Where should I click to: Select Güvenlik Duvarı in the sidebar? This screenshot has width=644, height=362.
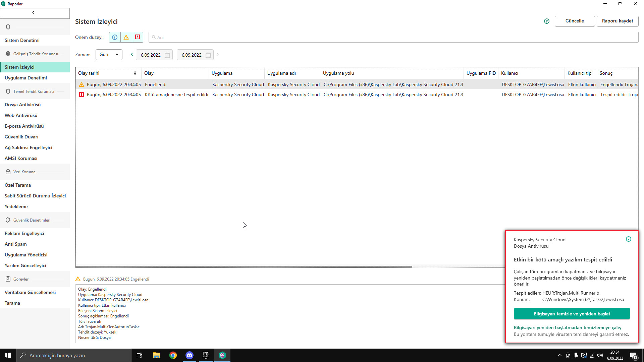[21, 137]
